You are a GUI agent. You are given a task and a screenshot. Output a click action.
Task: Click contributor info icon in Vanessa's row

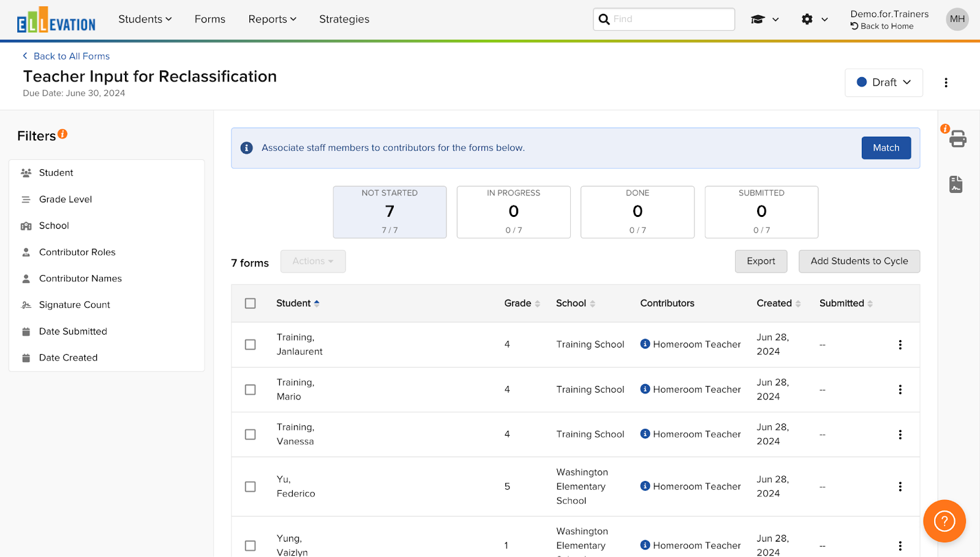tap(645, 433)
